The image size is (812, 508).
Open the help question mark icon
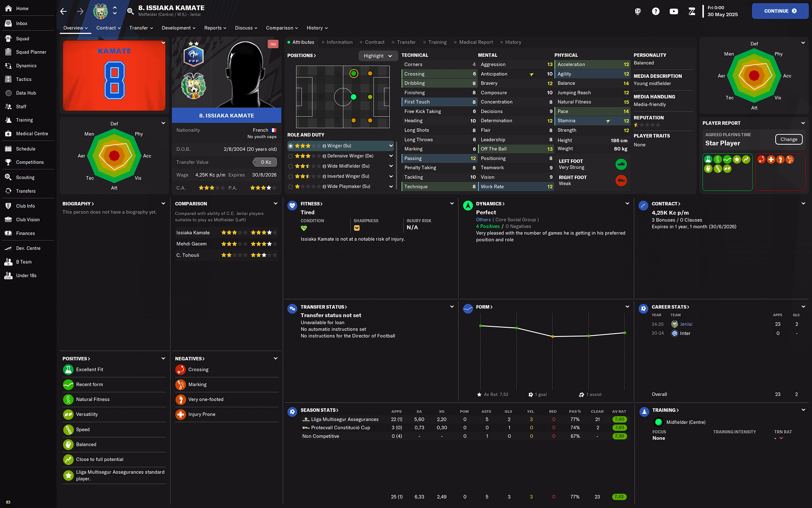tap(656, 11)
